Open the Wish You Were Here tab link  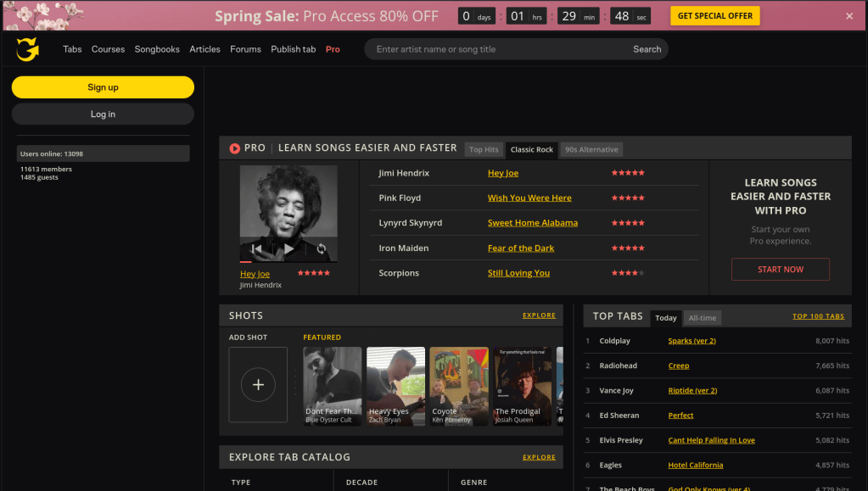coord(529,198)
